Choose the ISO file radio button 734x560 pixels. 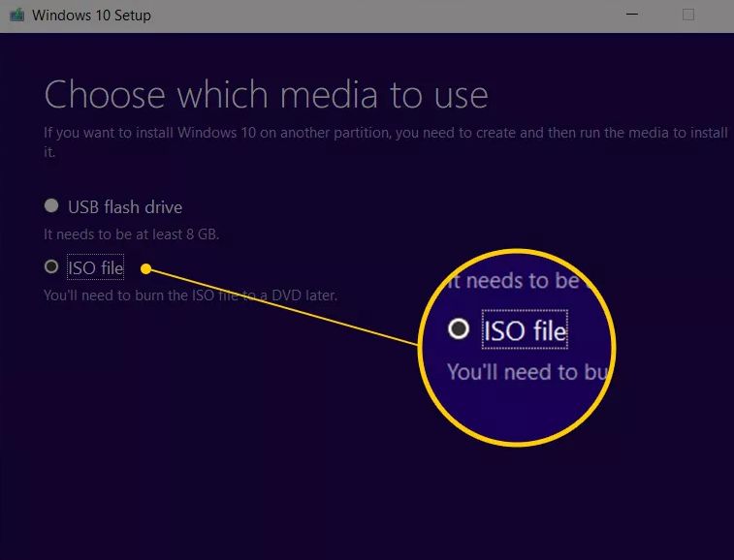[x=51, y=266]
